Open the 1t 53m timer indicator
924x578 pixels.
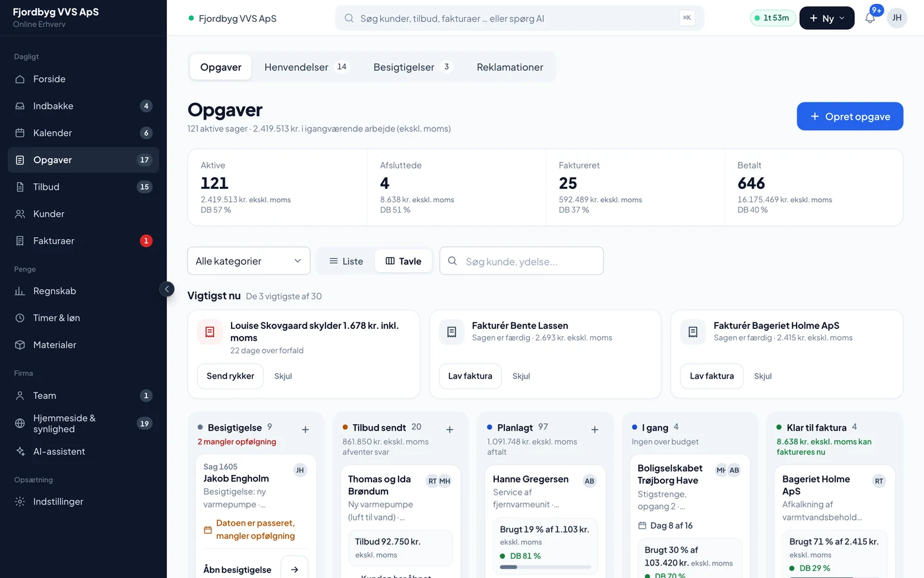pyautogui.click(x=772, y=18)
